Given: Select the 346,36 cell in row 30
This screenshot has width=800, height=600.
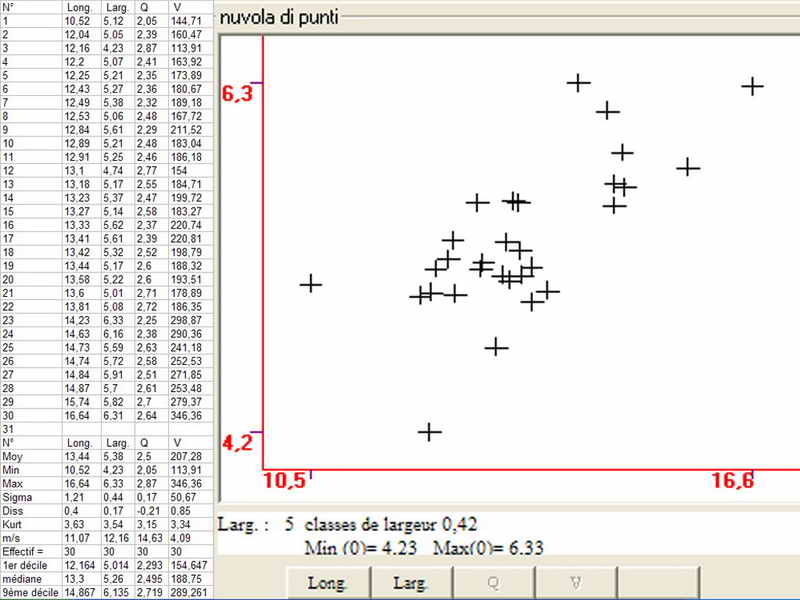Looking at the screenshot, I should click(187, 415).
